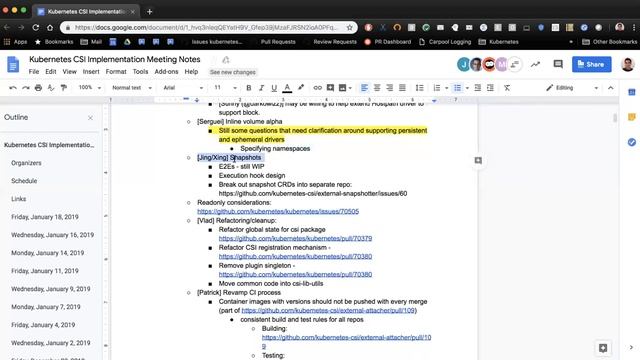Image resolution: width=640 pixels, height=360 pixels.
Task: Open the font size 11 dropdown
Action: 225,88
